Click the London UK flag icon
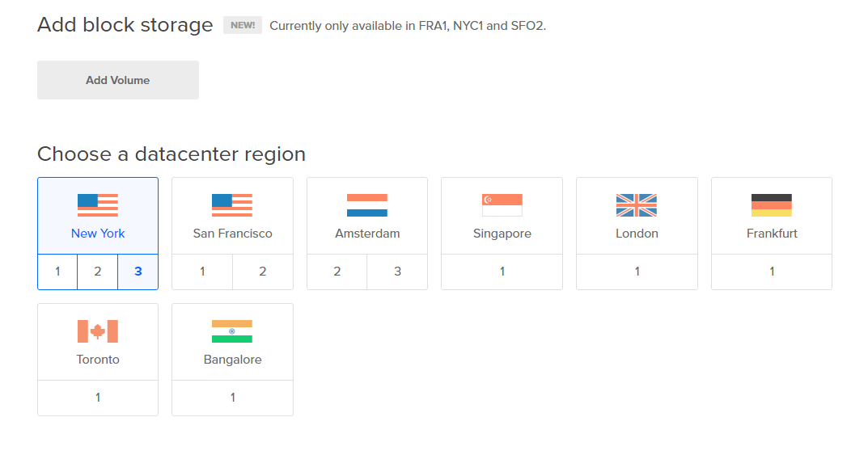Image resolution: width=868 pixels, height=455 pixels. [637, 205]
